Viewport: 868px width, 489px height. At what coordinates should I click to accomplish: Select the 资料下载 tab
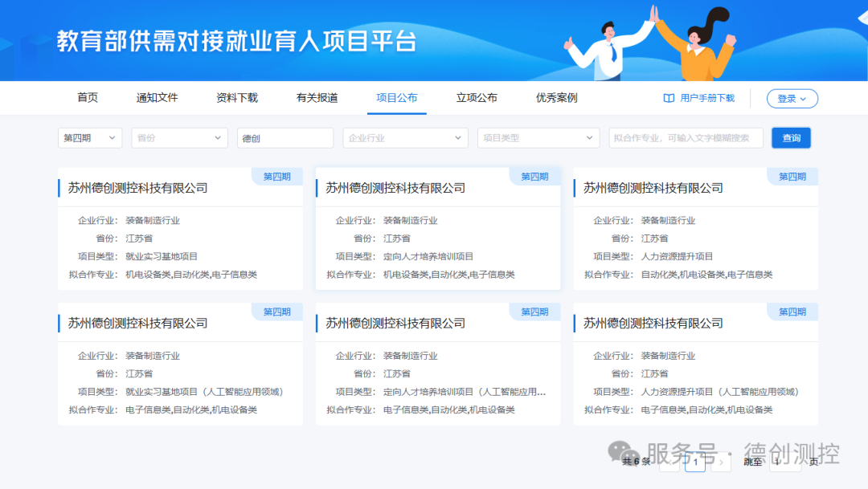(236, 97)
